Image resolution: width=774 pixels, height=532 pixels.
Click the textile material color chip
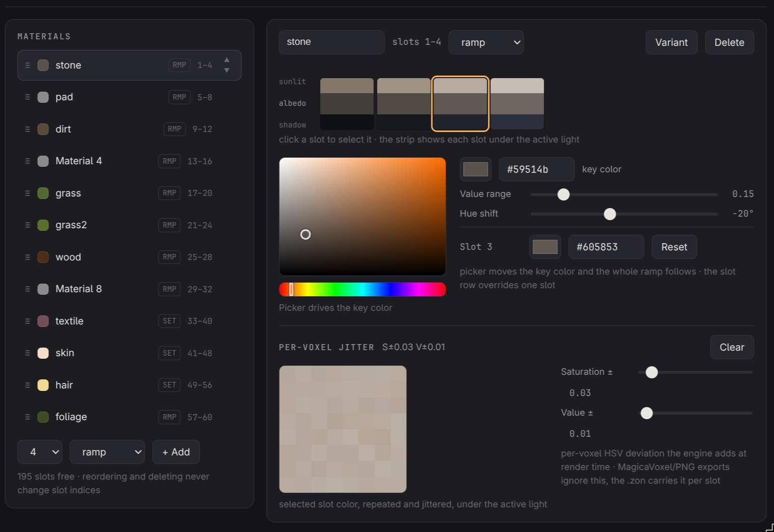pyautogui.click(x=43, y=321)
